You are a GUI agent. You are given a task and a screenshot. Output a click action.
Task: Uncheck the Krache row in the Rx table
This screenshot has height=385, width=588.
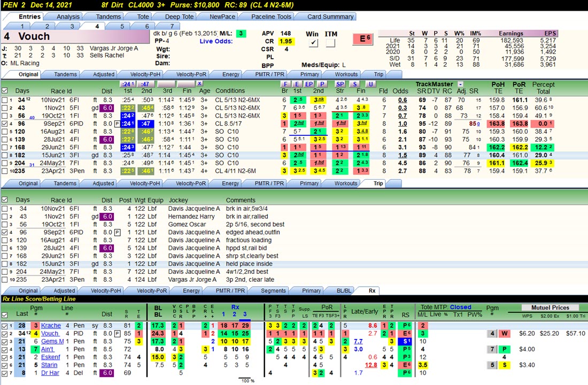[4, 326]
